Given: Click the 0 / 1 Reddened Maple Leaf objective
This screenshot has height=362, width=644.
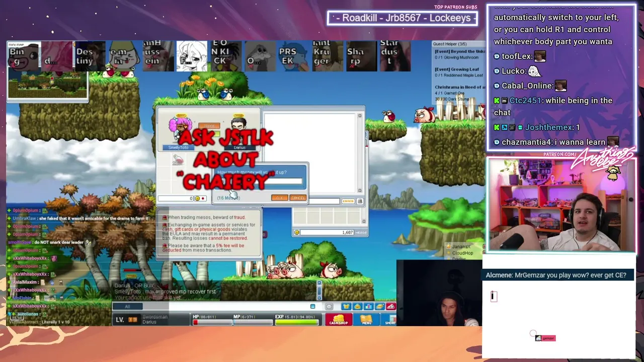Looking at the screenshot, I should tap(459, 75).
